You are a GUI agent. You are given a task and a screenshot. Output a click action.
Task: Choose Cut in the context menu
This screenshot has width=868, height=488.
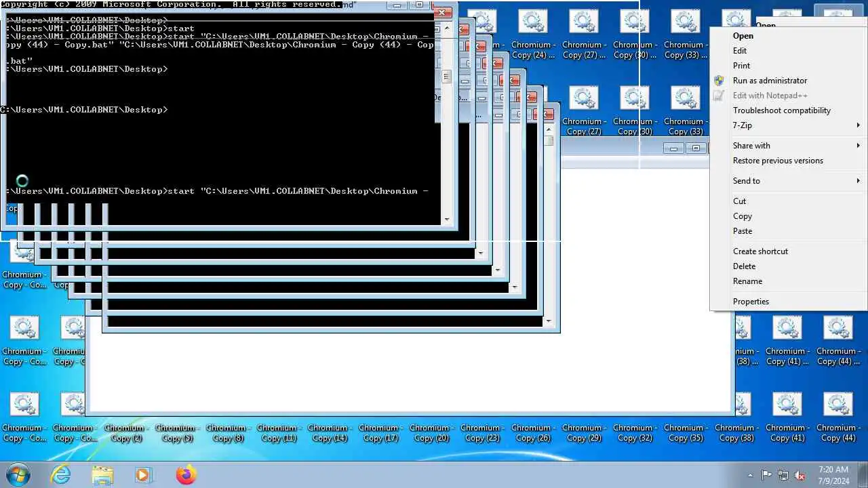(788, 201)
